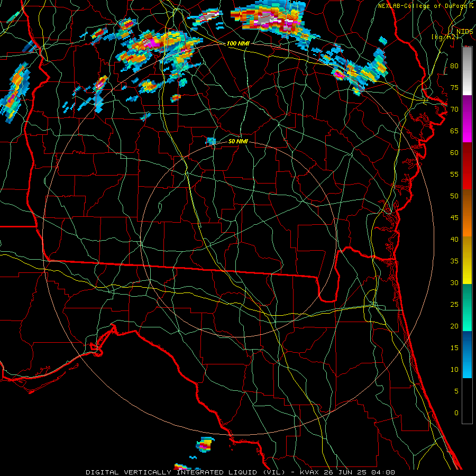Image resolution: width=476 pixels, height=476 pixels.
Task: Click the "80" value on the VIL scale
Action: (x=454, y=66)
